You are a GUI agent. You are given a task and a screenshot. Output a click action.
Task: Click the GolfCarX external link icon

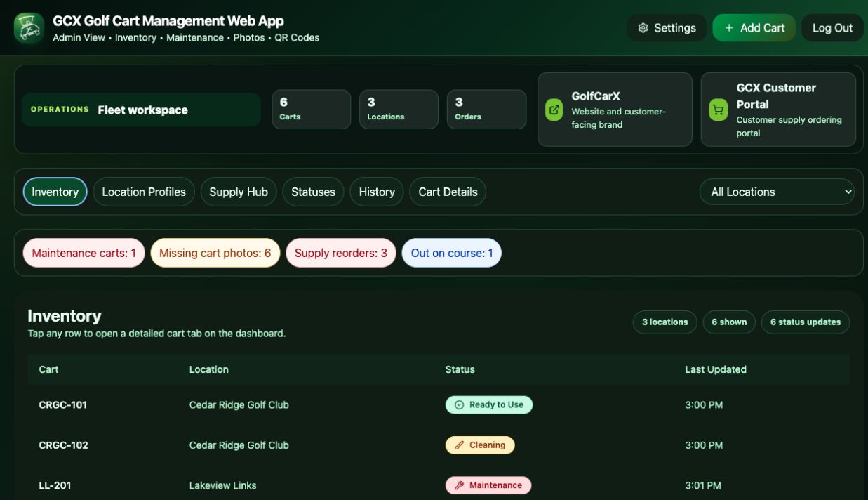(554, 110)
